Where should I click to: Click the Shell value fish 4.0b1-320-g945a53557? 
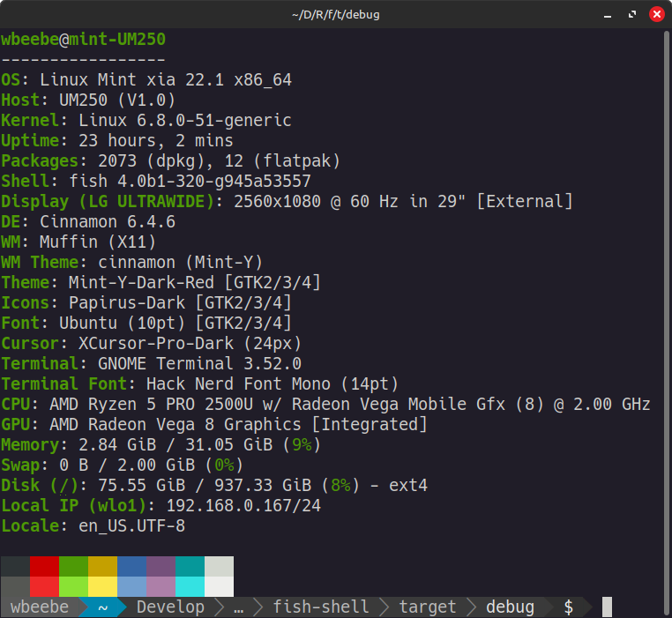coord(190,182)
